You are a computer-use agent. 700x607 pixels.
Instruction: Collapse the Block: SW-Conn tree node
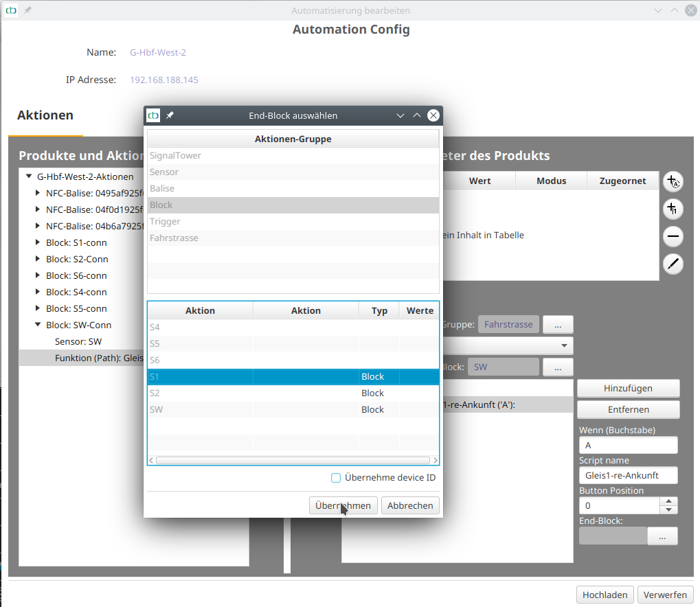37,325
